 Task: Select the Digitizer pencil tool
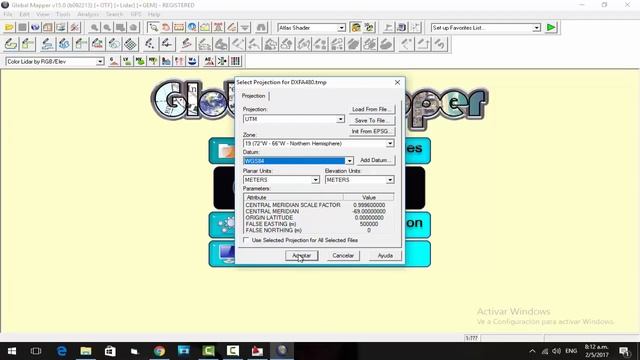(231, 27)
